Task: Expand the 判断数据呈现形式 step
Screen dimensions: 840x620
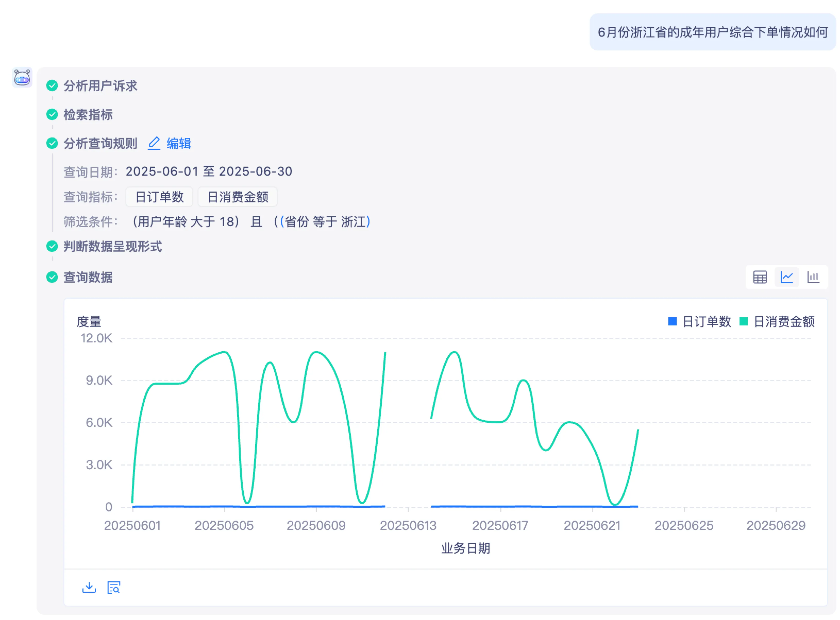Action: 113,247
